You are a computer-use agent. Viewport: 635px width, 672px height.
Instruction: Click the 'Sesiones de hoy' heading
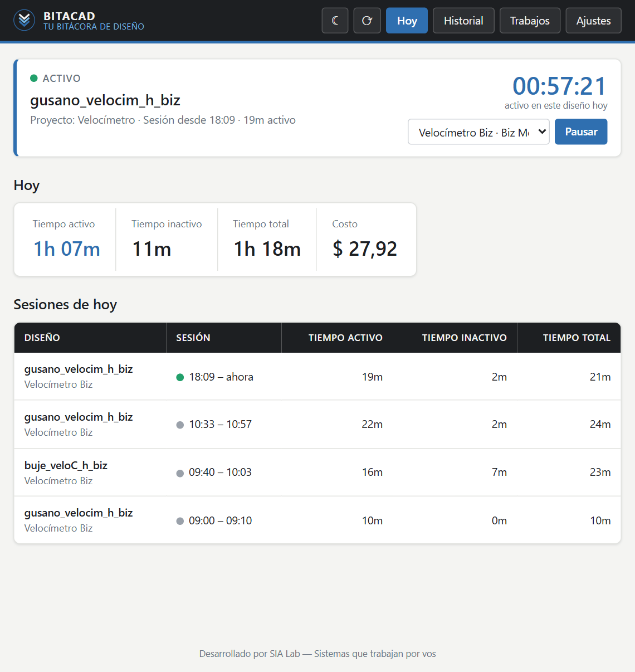click(x=65, y=304)
